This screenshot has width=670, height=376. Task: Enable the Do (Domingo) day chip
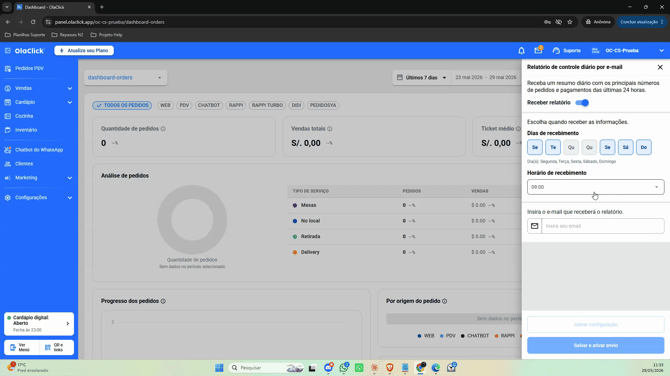[x=644, y=147]
